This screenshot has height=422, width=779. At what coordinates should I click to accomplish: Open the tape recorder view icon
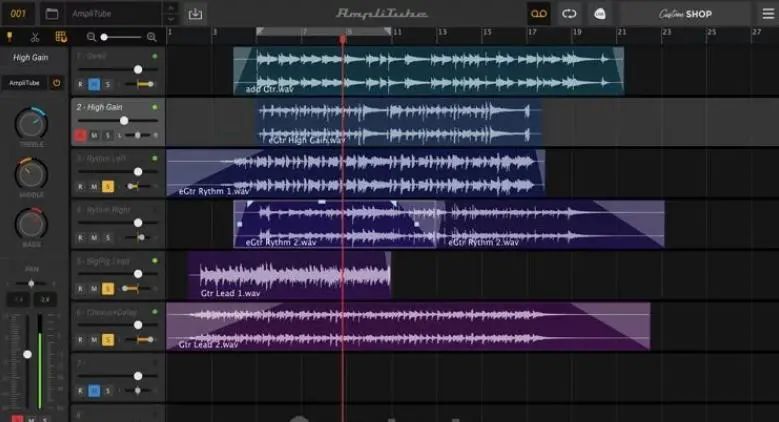click(539, 14)
